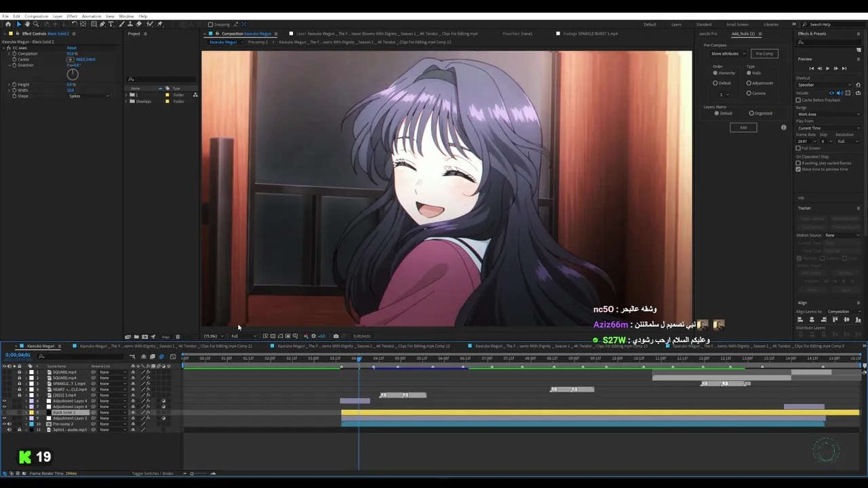Click Reset for CC Jaws effect
Screen dimensions: 868x488
72,48
